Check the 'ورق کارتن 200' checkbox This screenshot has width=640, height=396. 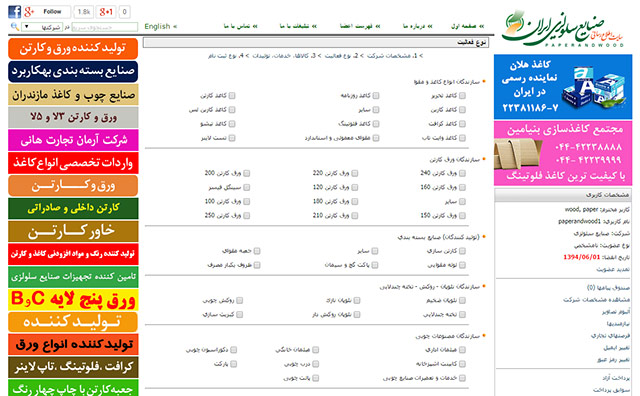(247, 174)
